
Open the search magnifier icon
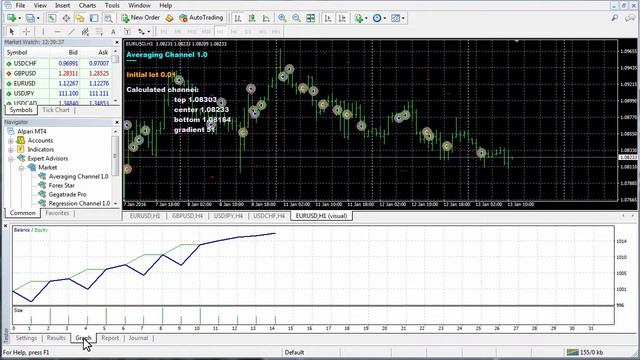point(615,18)
